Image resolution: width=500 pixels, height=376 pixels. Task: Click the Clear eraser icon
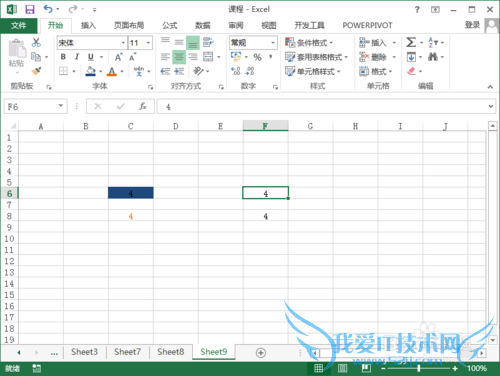(411, 71)
